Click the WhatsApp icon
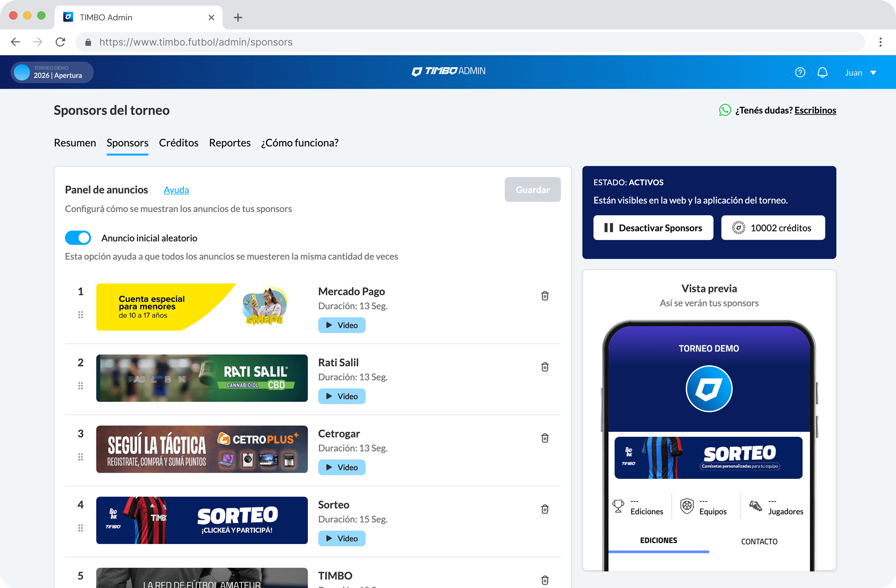896x588 pixels. tap(725, 110)
